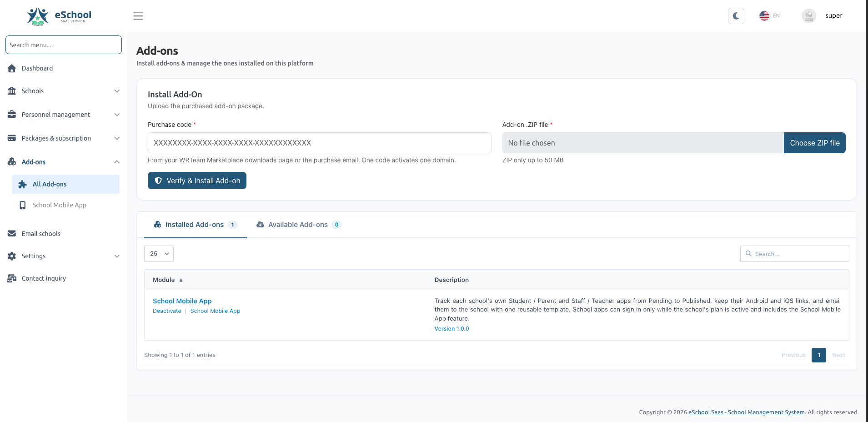This screenshot has width=868, height=422.
Task: Switch to dark mode with moon icon
Action: click(x=736, y=16)
